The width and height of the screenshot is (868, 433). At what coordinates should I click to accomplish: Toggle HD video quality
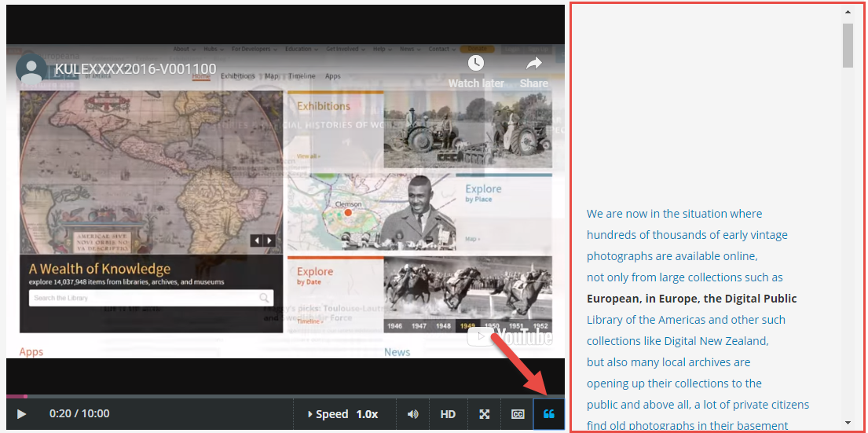448,414
